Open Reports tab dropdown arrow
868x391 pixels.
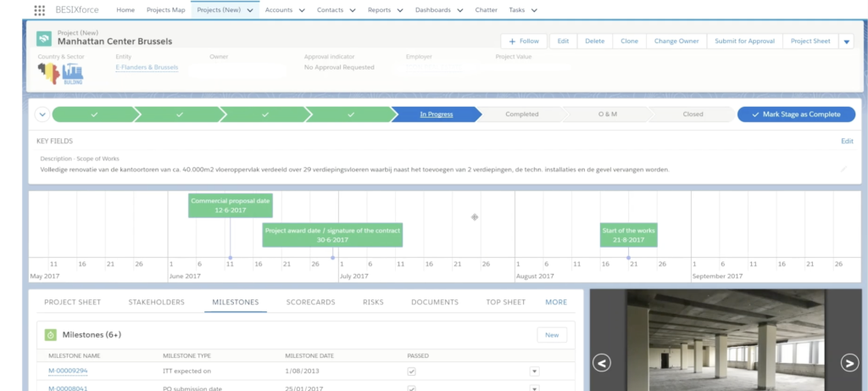point(400,10)
